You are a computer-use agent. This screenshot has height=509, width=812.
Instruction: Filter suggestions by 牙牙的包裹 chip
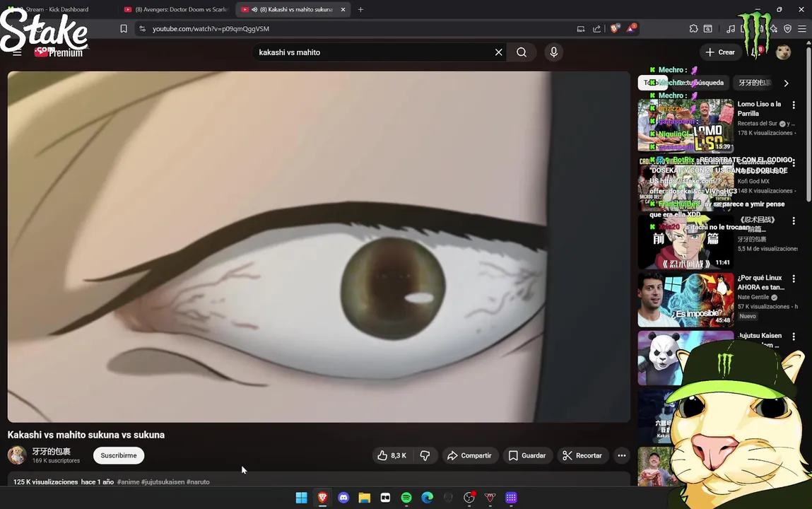coord(755,83)
